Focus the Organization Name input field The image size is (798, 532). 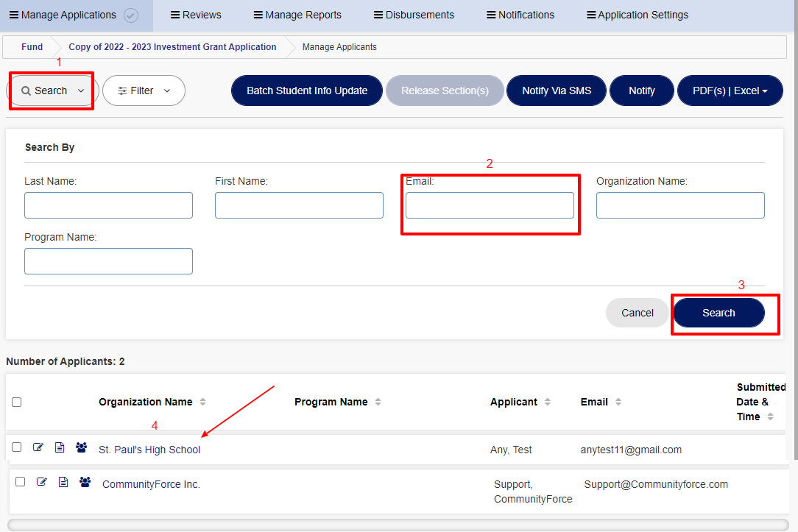click(680, 205)
